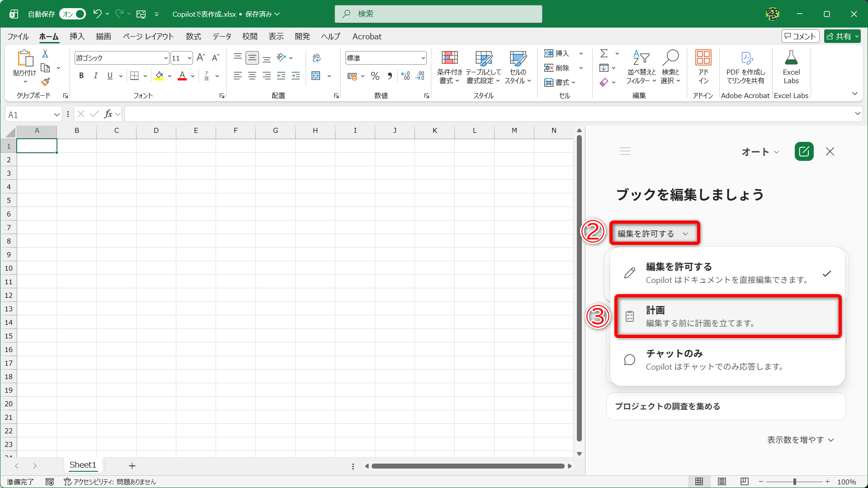Click プロジェクトの調査を集める suggestion
This screenshot has height=488, width=868.
tap(726, 406)
